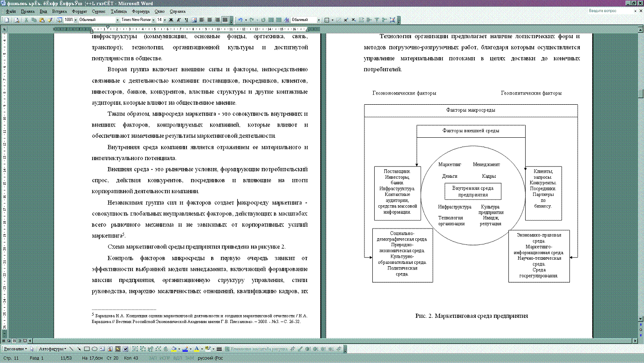Click the Автофигуры button
644x363 pixels.
[x=52, y=349]
